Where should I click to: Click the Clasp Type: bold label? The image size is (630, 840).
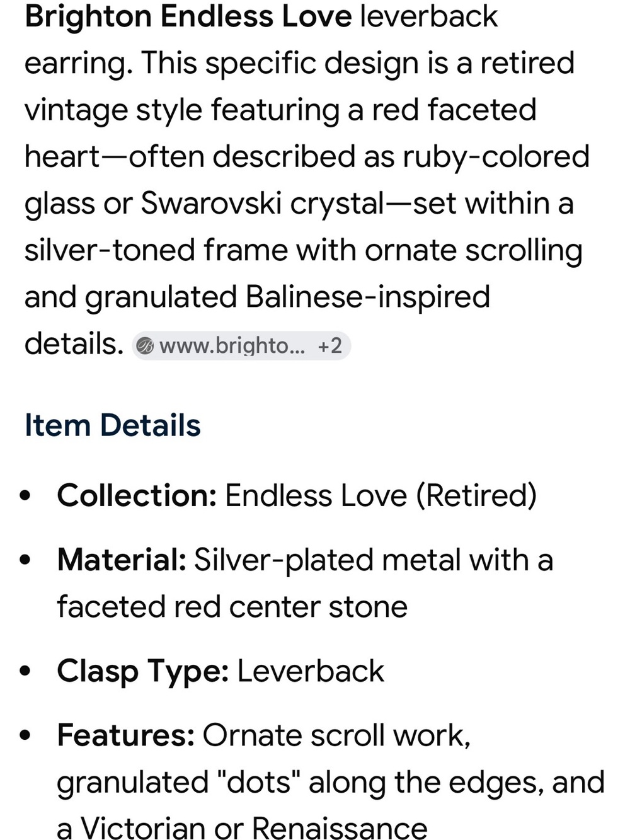[x=143, y=672]
